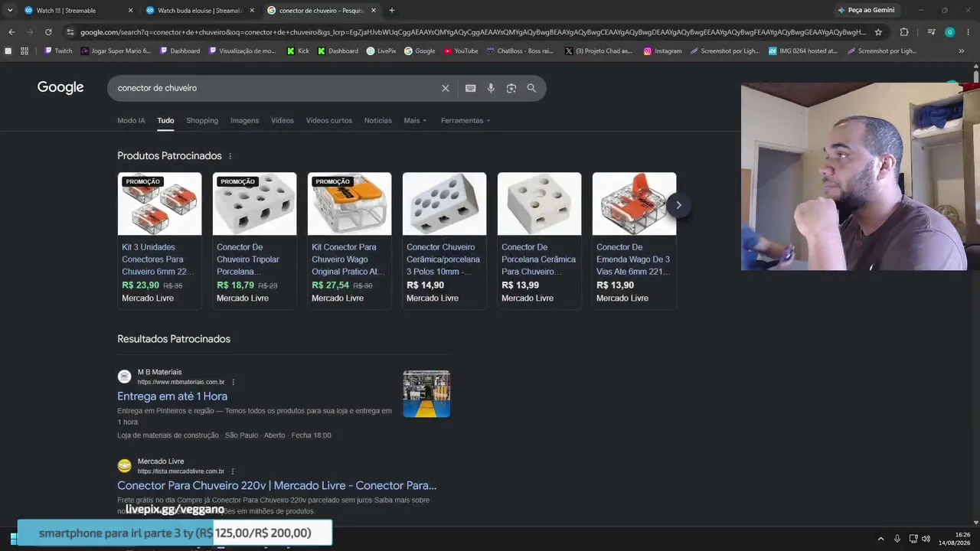Open the Instagram bookmark

pyautogui.click(x=662, y=51)
